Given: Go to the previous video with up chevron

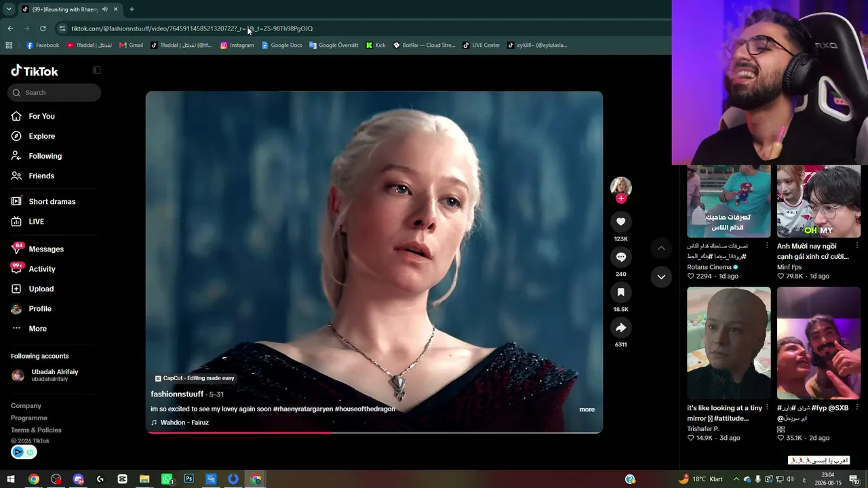Looking at the screenshot, I should point(661,248).
